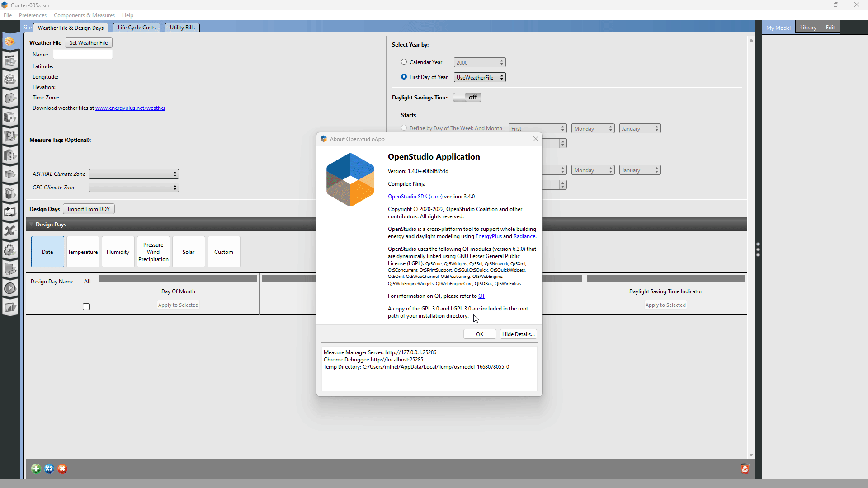
Task: Switch to the Utility Bills tab
Action: (182, 27)
